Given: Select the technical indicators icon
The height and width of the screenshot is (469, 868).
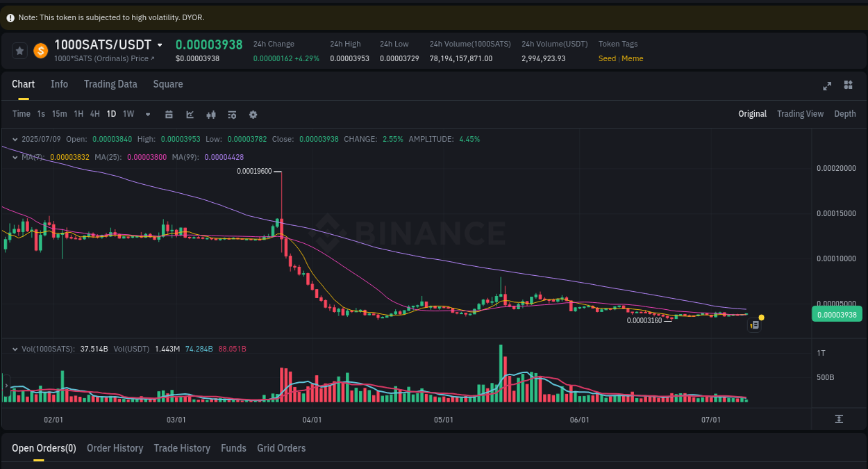Looking at the screenshot, I should pos(190,114).
